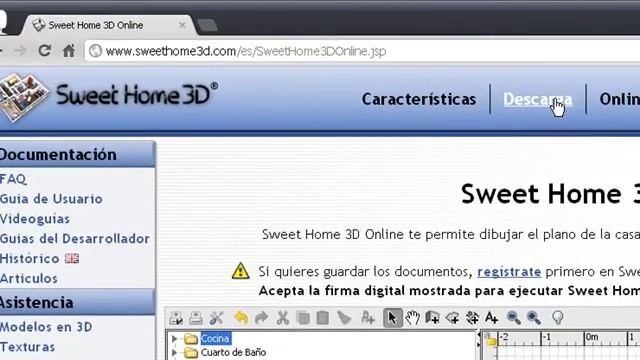The width and height of the screenshot is (640, 360).
Task: Click the lock icon at plan ruler corner
Action: tap(490, 340)
